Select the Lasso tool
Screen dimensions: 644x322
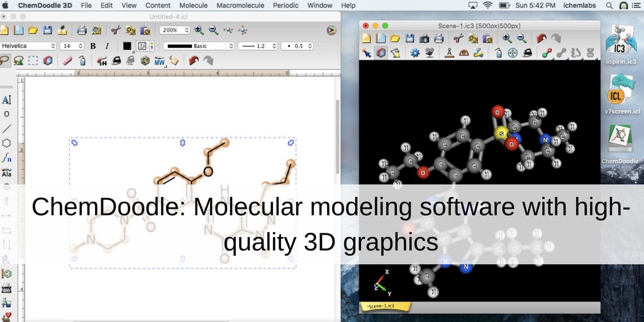click(4, 61)
